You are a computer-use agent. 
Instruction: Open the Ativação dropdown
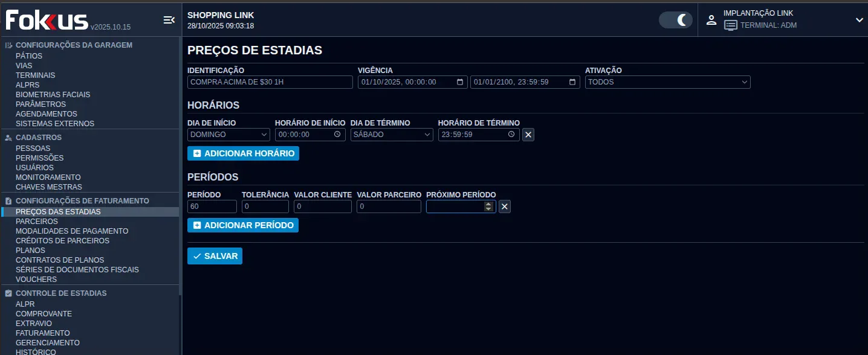tap(667, 82)
